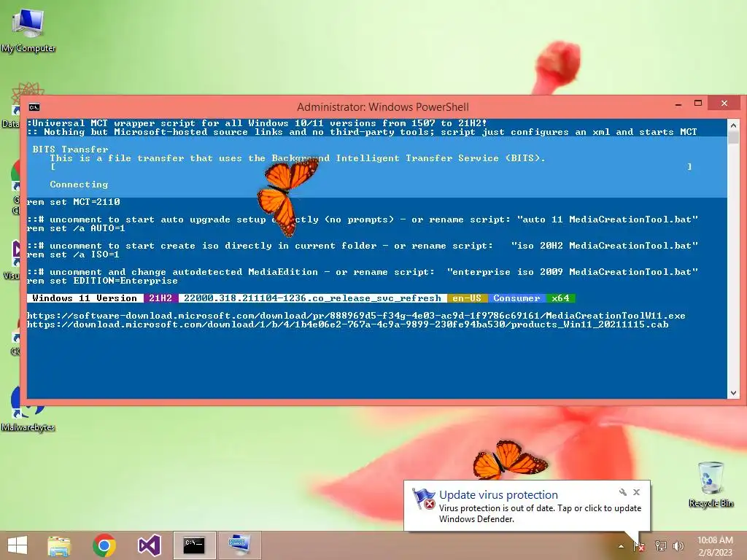Click the 'Connecting' status text
Screen dimensions: 747x560
79,184
